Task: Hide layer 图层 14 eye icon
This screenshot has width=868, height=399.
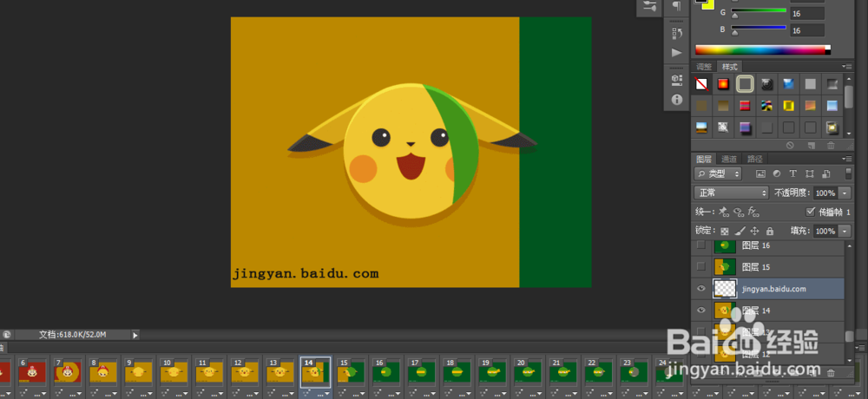Action: pos(700,310)
